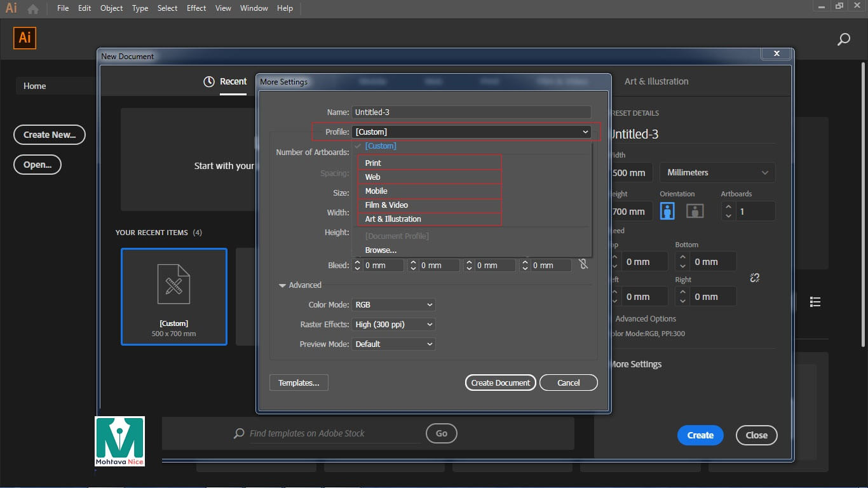Click the Templates... button
The height and width of the screenshot is (488, 868).
[x=299, y=383]
